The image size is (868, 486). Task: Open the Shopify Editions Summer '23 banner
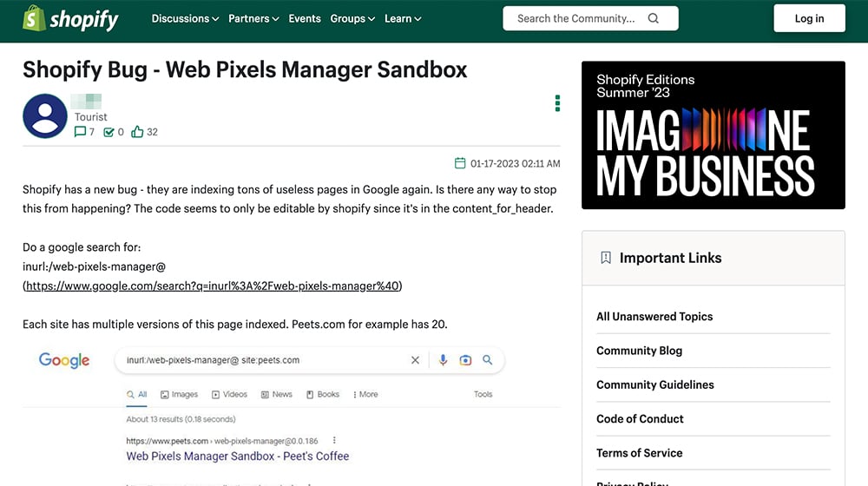coord(713,135)
